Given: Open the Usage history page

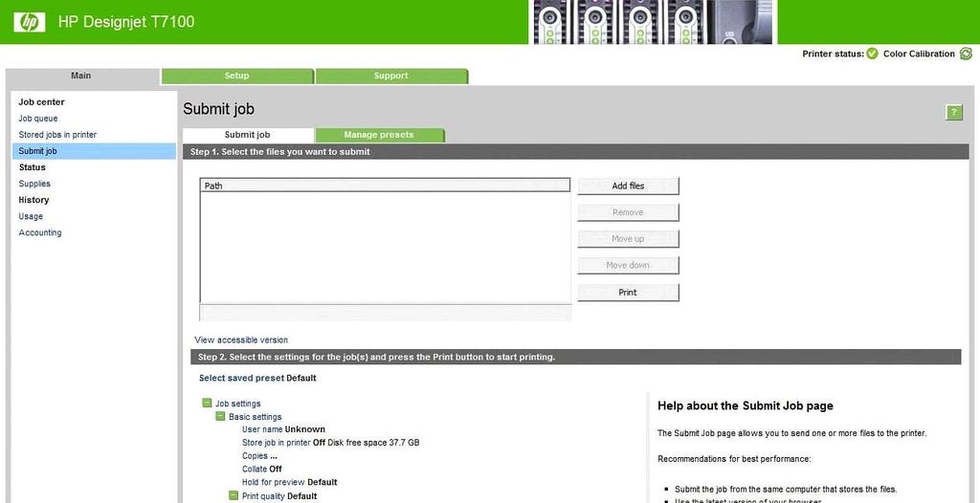Looking at the screenshot, I should (31, 216).
